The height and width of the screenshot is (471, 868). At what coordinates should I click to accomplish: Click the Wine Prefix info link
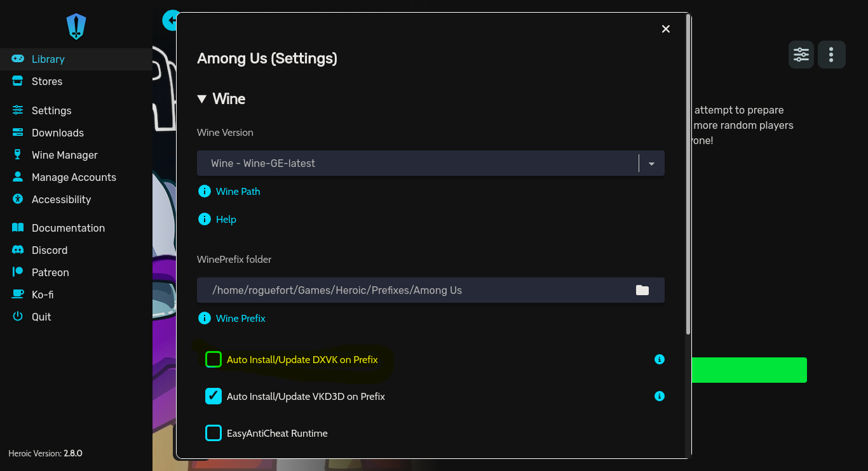click(x=241, y=318)
